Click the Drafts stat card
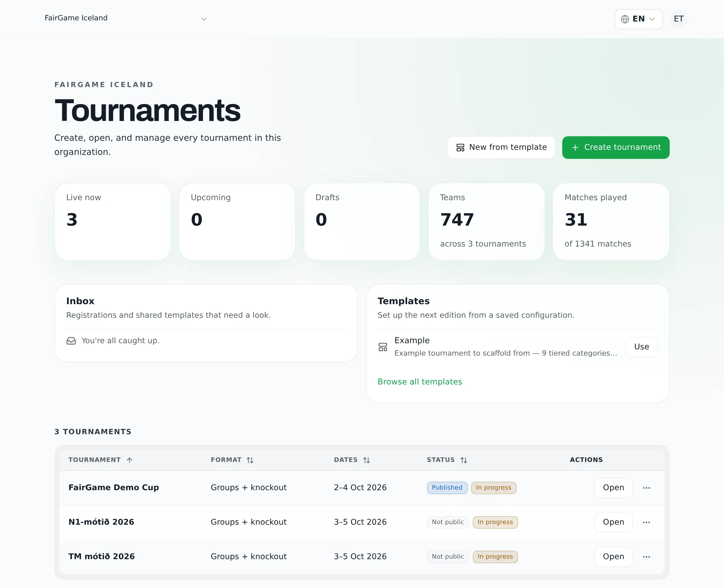Image resolution: width=724 pixels, height=588 pixels. tap(362, 222)
